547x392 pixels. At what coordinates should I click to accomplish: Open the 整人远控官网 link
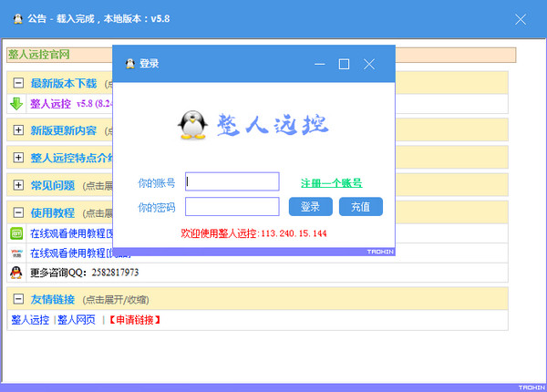click(x=38, y=55)
